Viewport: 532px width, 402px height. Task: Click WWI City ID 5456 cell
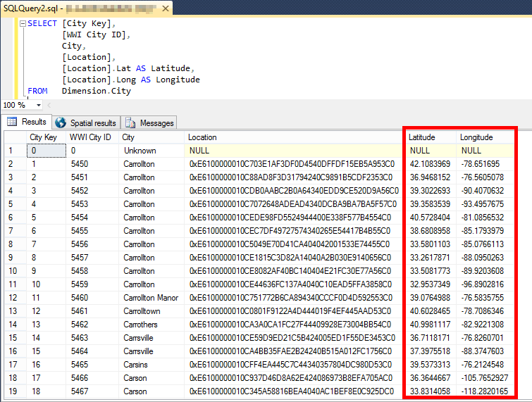coord(92,244)
